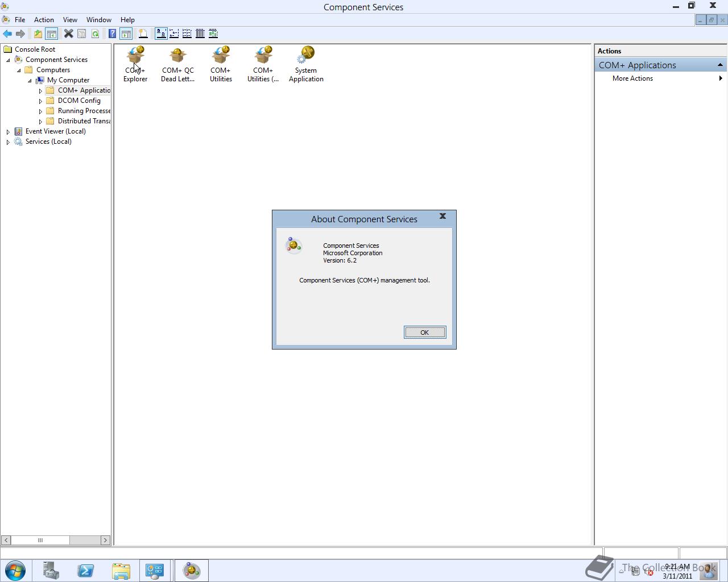
Task: Expand the COM+ Applications tree node
Action: (40, 91)
